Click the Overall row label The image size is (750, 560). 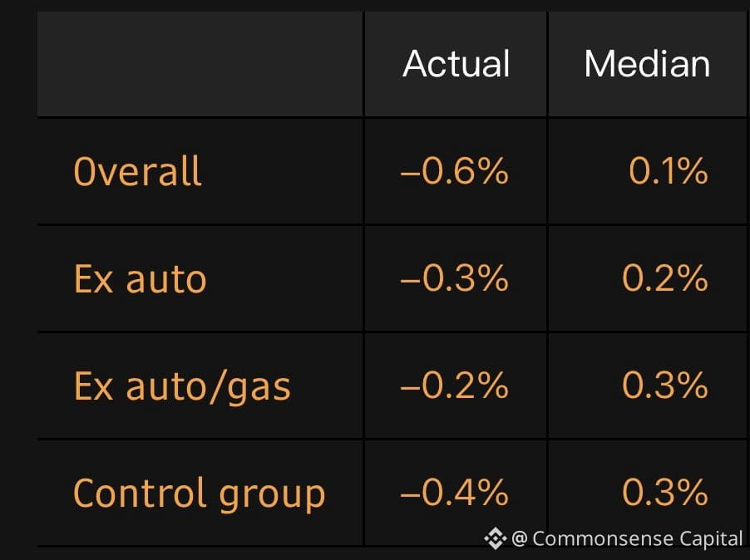(137, 171)
